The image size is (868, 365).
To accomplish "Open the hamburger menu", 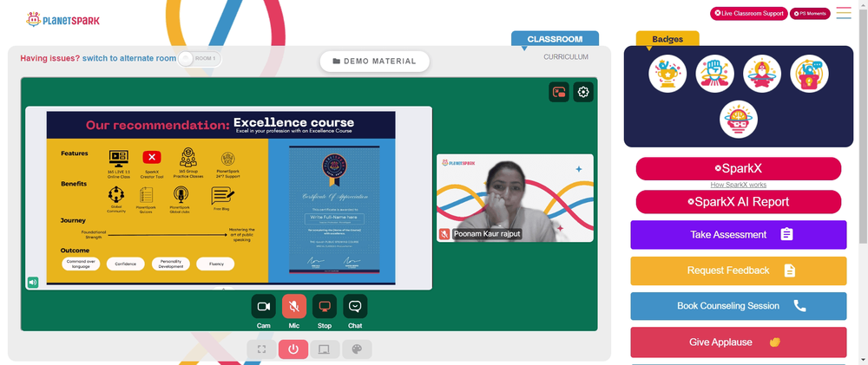I will (844, 13).
